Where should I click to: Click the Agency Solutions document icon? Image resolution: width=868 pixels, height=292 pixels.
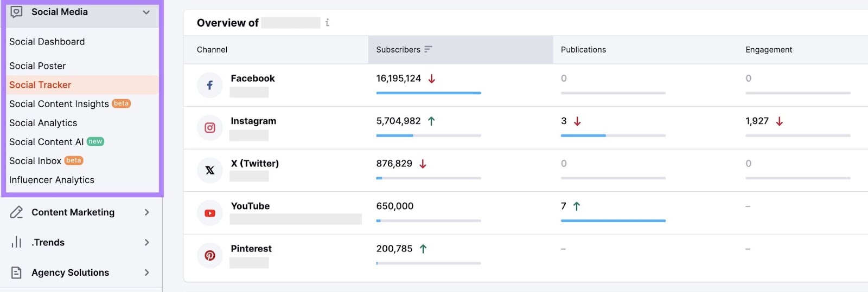pos(17,272)
